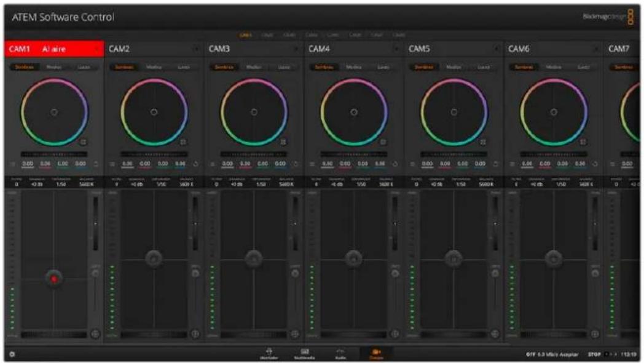Open the CAM2 header dropdown arrow

(197, 49)
